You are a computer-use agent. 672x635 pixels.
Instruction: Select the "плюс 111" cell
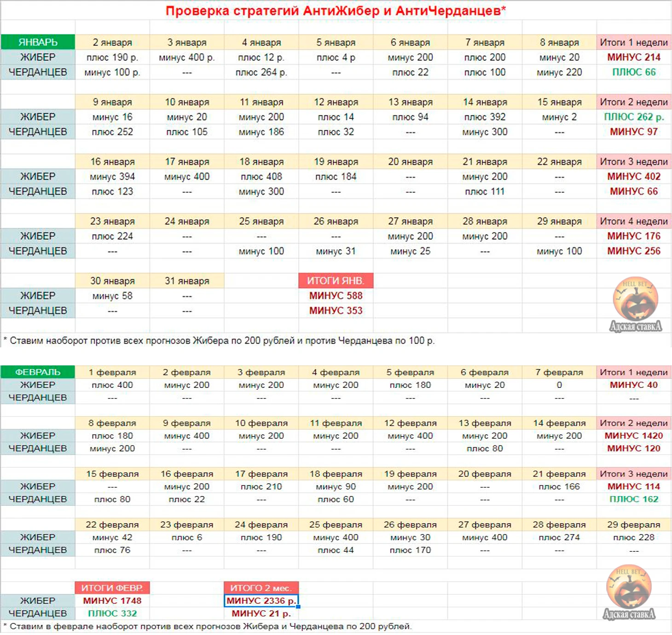click(x=485, y=191)
